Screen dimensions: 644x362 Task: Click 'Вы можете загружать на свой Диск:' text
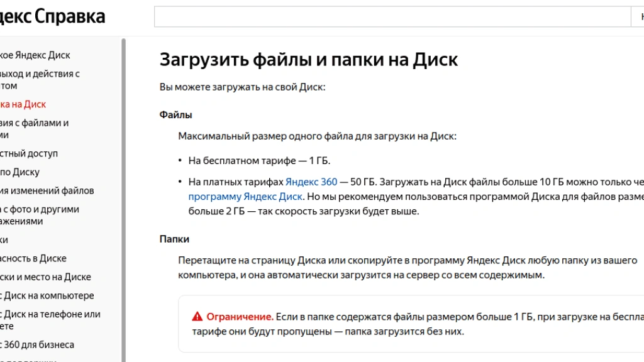tap(242, 87)
